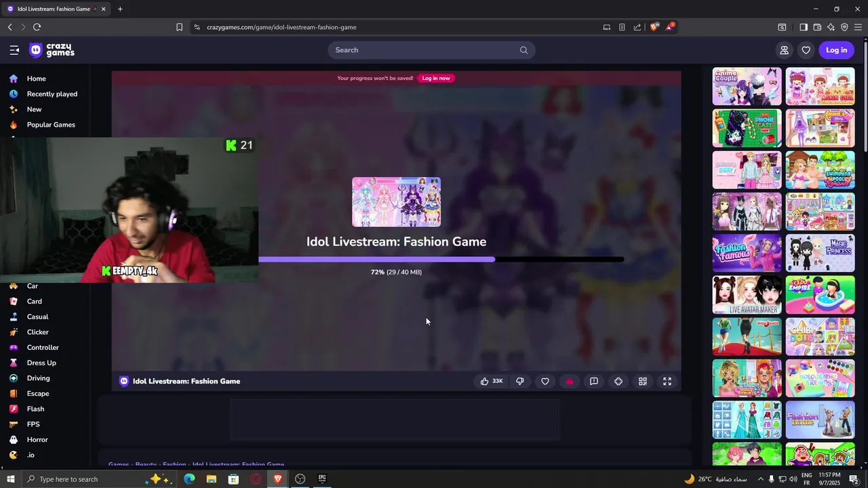Open the Swimming Pool Romance game thumbnail

pyautogui.click(x=820, y=170)
